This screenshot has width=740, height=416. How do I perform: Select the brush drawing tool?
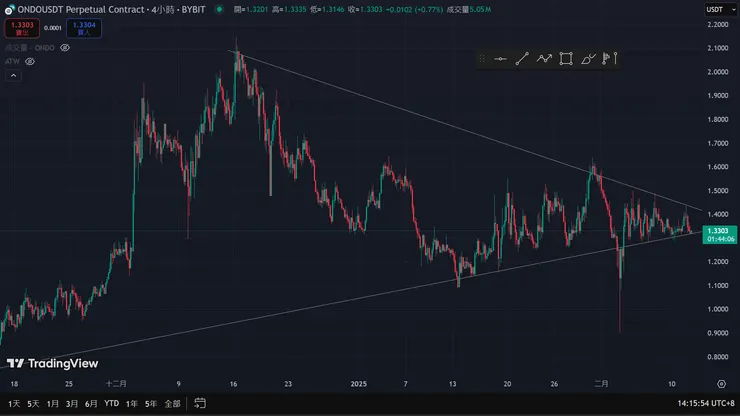click(x=588, y=59)
